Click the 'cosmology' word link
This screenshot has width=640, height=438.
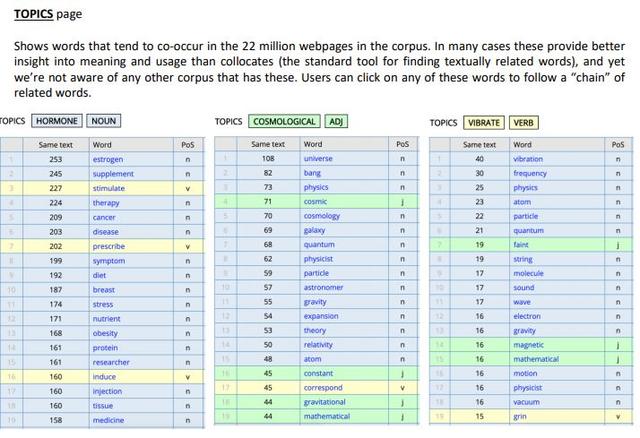point(322,216)
